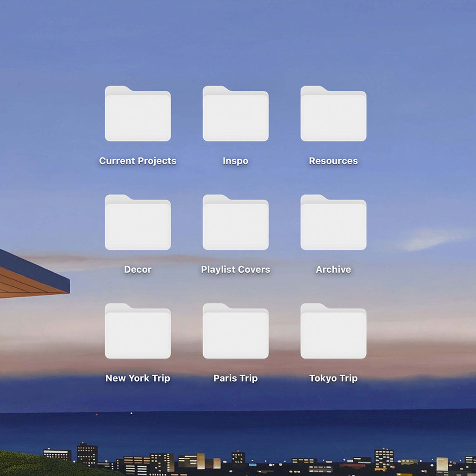Viewport: 476px width, 476px height.
Task: Select the Archive folder label
Action: [x=333, y=270]
